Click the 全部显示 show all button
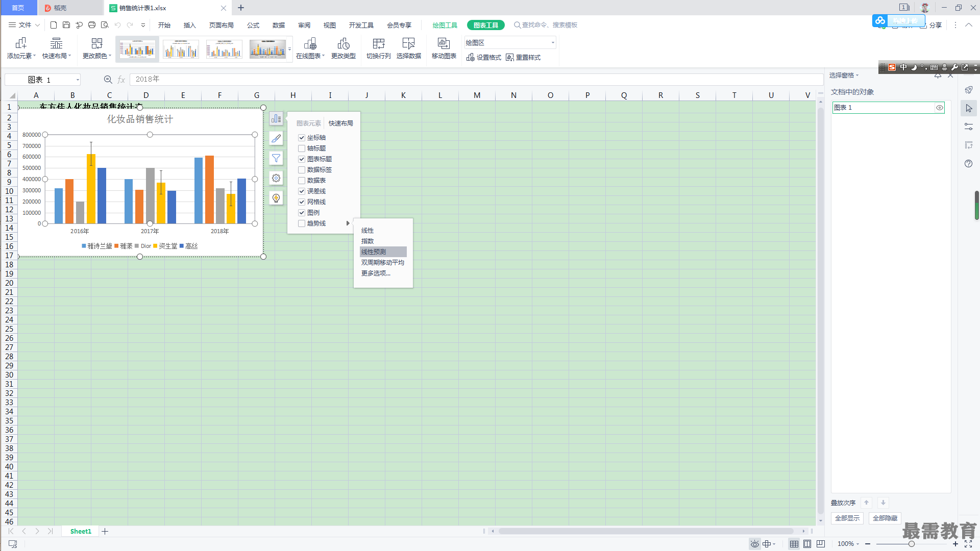Image resolution: width=980 pixels, height=551 pixels. coord(847,518)
